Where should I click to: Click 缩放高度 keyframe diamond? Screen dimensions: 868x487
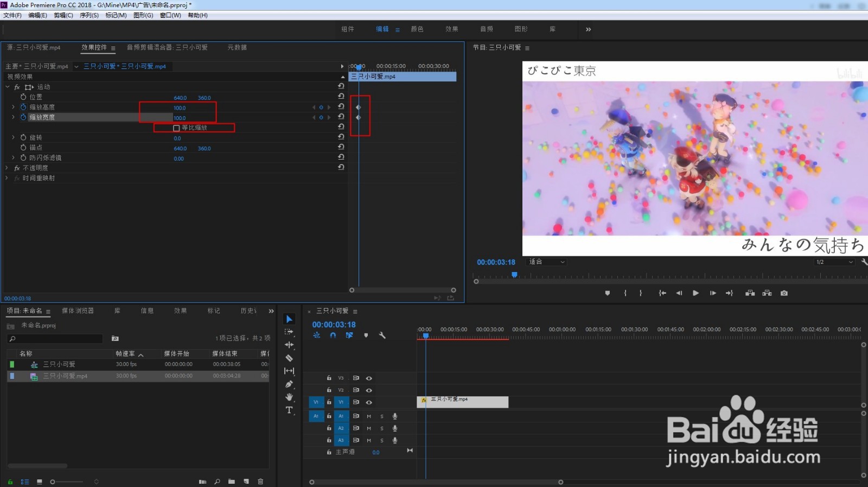pos(358,107)
